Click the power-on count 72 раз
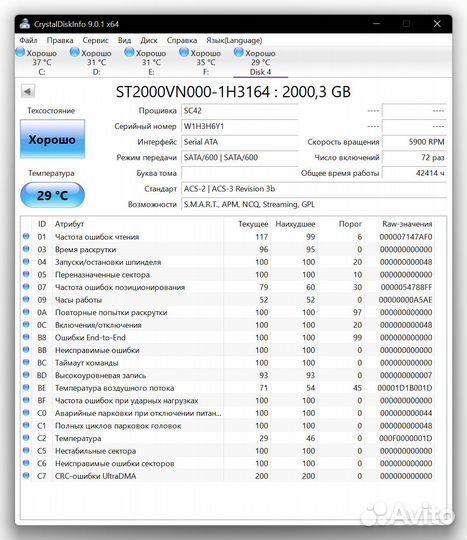This screenshot has width=467, height=540. click(415, 157)
